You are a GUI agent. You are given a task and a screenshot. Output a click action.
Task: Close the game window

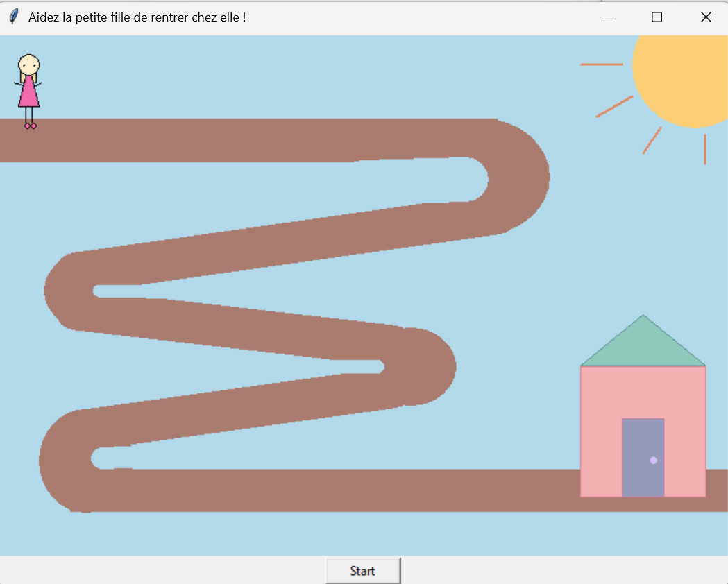click(x=706, y=17)
